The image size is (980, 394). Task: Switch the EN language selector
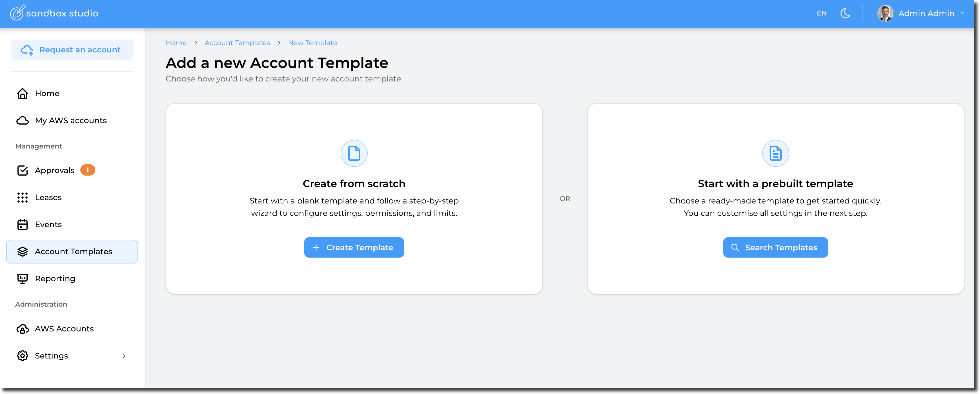(x=821, y=13)
